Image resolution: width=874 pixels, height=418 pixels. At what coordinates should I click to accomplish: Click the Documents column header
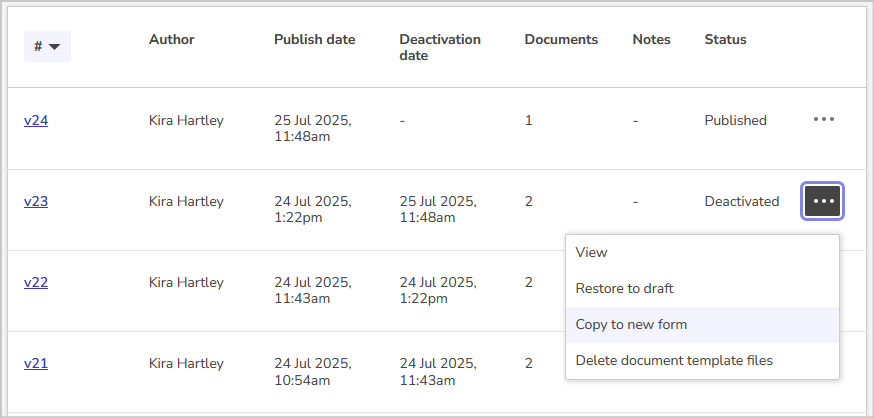pos(561,40)
